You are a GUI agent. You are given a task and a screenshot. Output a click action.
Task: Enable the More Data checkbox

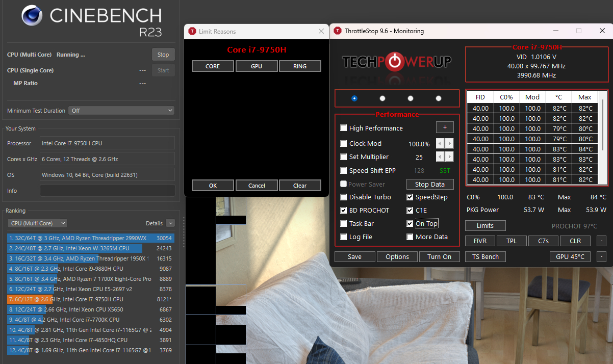pos(410,237)
